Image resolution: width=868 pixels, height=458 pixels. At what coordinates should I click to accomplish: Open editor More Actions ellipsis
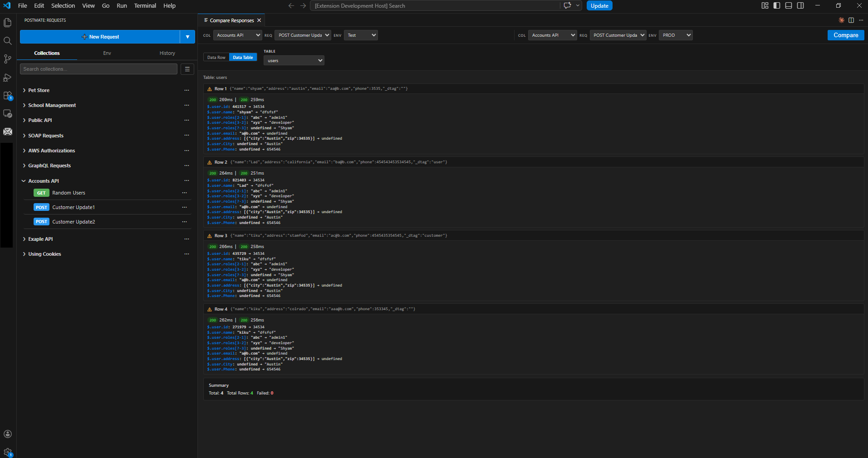[x=861, y=20]
